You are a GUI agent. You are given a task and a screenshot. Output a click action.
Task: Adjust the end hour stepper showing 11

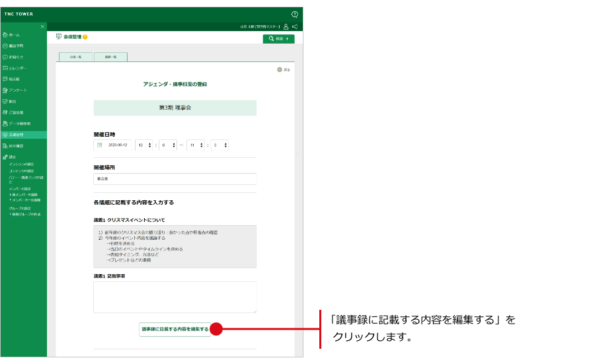(x=196, y=145)
